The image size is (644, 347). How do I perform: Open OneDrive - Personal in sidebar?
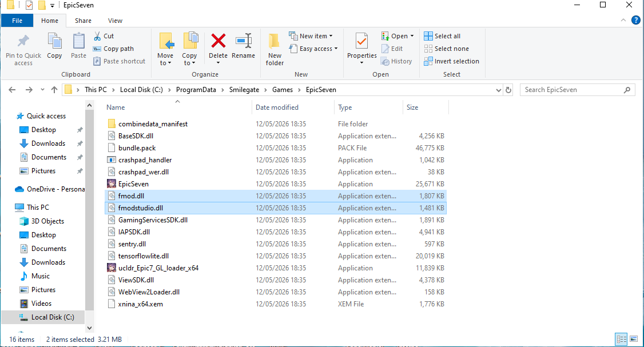(50, 189)
